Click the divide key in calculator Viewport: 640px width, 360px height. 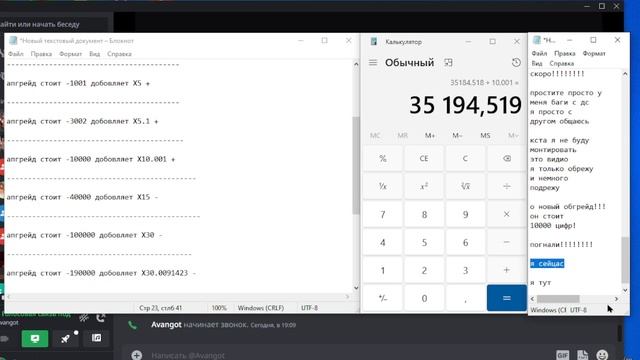point(507,186)
